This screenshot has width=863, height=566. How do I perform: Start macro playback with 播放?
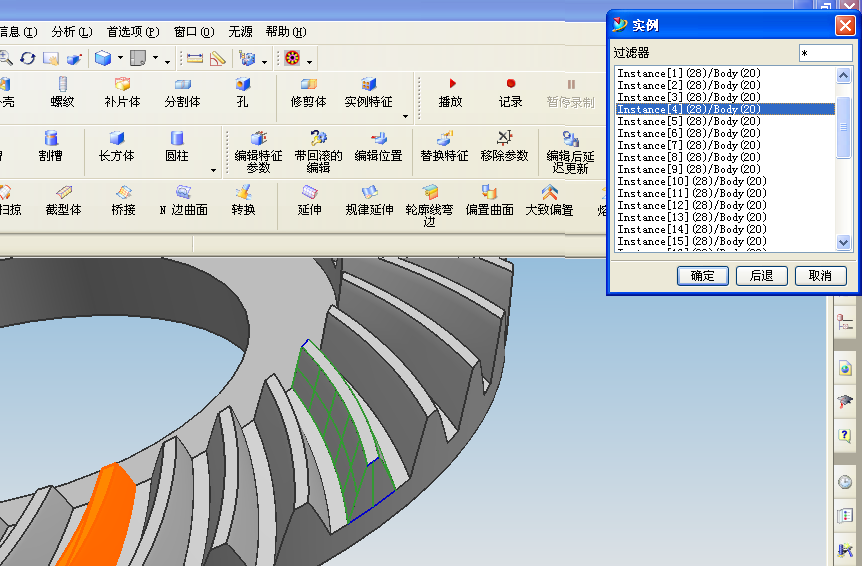(x=451, y=92)
